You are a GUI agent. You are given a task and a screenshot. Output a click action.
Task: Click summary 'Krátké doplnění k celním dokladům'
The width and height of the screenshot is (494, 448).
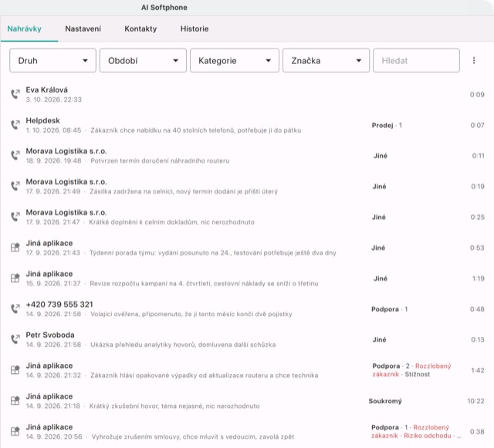pyautogui.click(x=171, y=222)
